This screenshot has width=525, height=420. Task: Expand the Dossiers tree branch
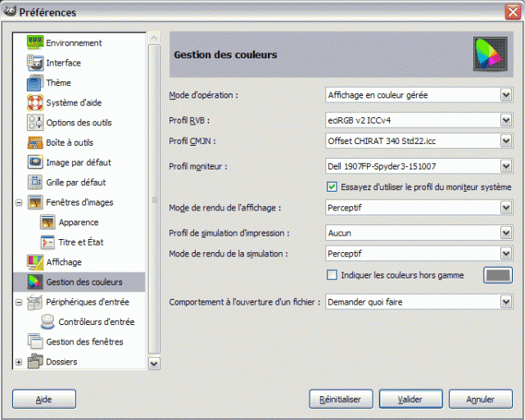point(19,362)
